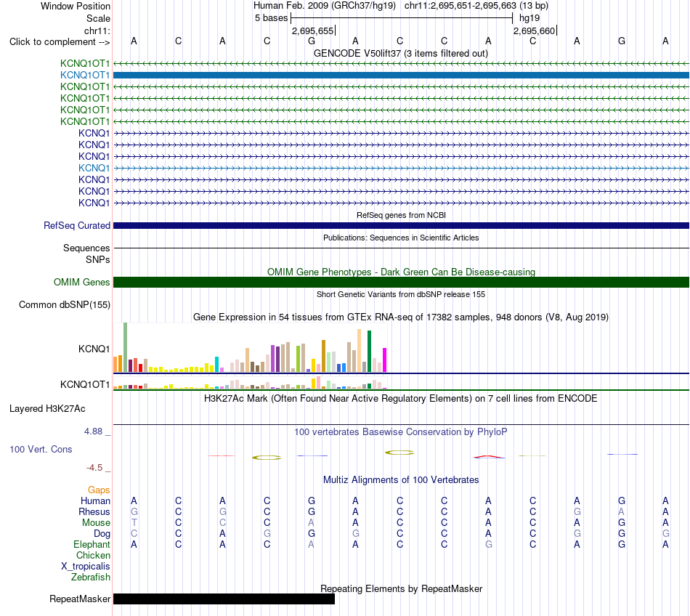
Task: Click the 'Chicken' alignment row label
Action: tap(93, 555)
